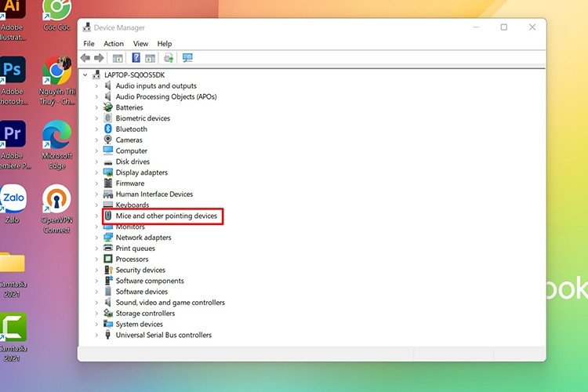
Task: Open the Help menu
Action: [165, 44]
